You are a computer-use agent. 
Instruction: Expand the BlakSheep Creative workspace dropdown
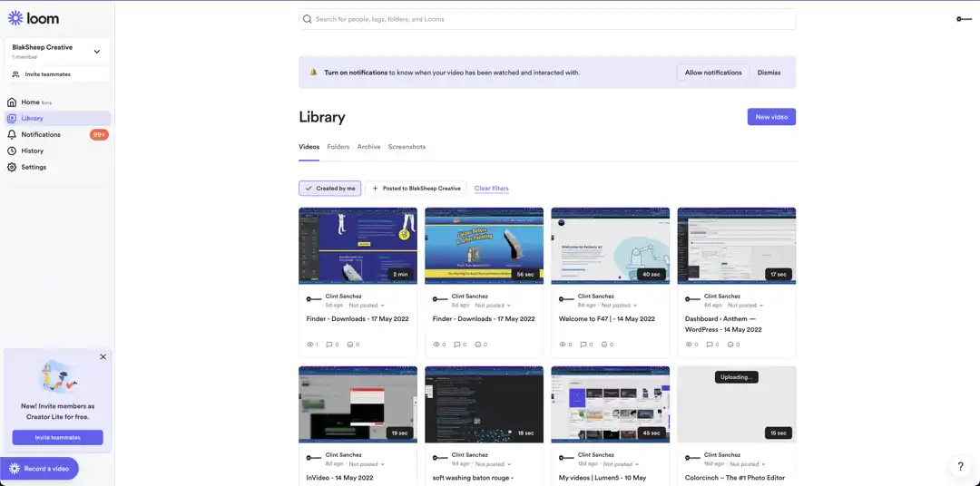click(x=97, y=51)
